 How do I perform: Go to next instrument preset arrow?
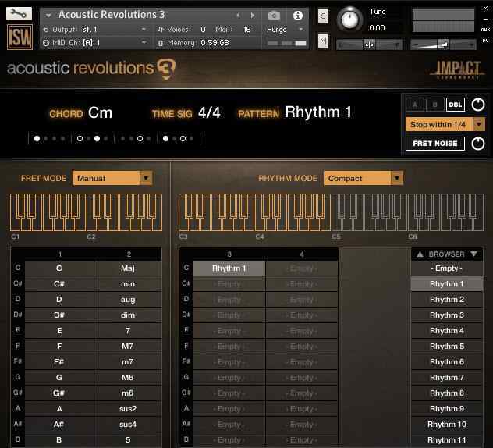(253, 15)
